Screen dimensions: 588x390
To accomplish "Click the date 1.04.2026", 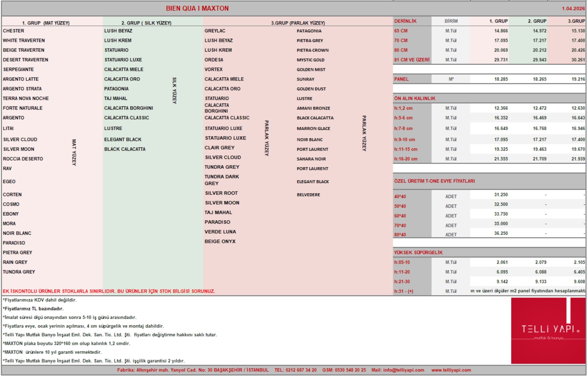I will click(x=573, y=9).
